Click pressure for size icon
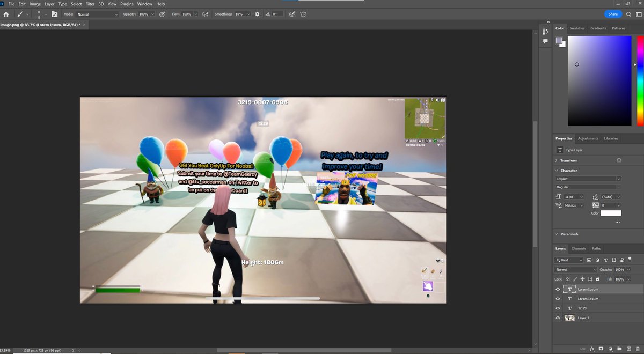This screenshot has height=354, width=644. (x=292, y=14)
